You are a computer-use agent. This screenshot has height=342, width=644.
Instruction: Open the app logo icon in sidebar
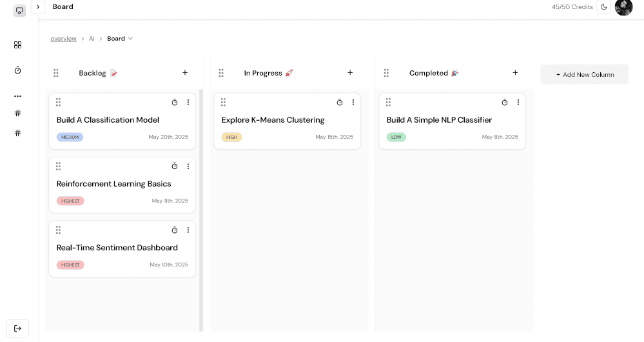click(19, 10)
